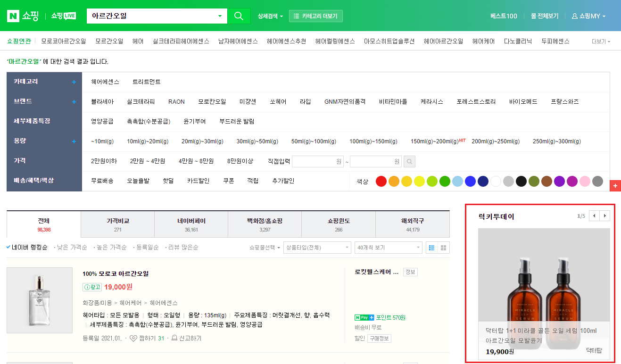The image size is (621, 364).
Task: Show previous 럭키투데이 item
Action: tap(594, 216)
